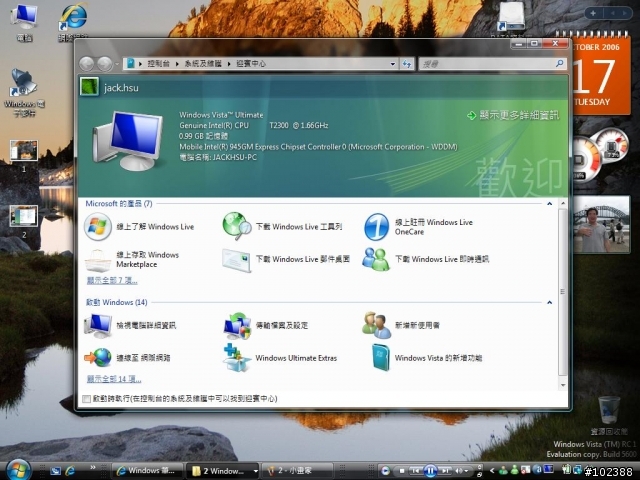Screen dimensions: 640x480
Task: Click the slideshow photo gadget
Action: [602, 224]
